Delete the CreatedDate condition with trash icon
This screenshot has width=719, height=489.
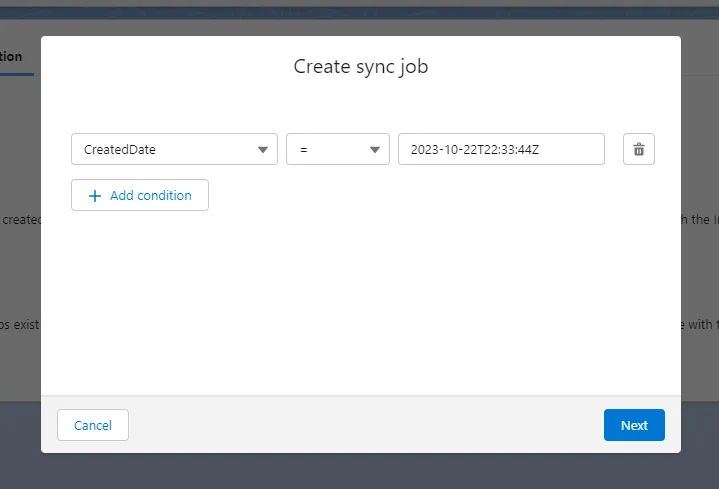[638, 149]
